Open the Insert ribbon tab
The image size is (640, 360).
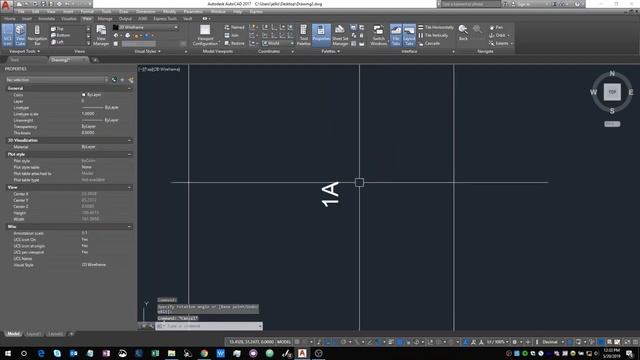click(27, 19)
